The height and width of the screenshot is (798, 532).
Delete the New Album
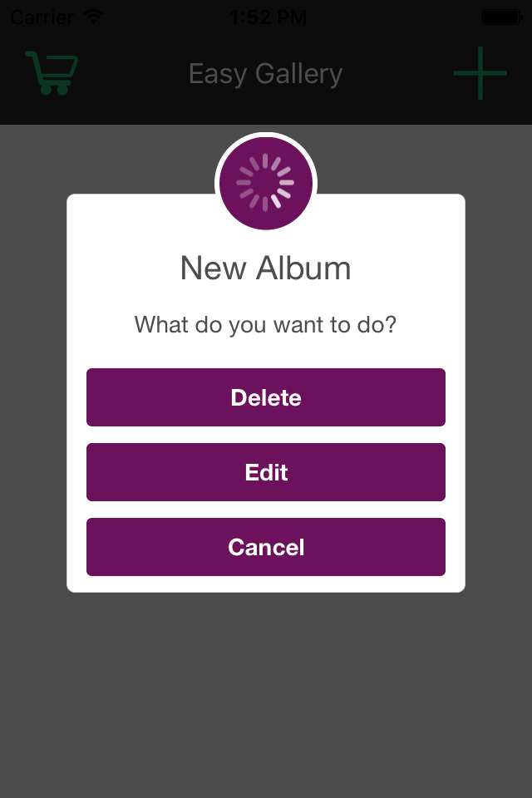click(266, 397)
